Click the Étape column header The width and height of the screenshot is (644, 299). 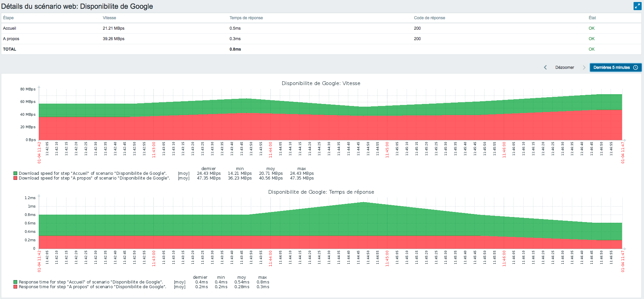click(x=8, y=18)
